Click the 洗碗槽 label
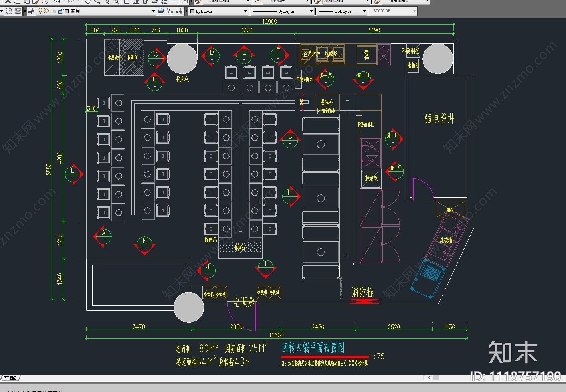The height and width of the screenshot is (392, 566). 446,240
